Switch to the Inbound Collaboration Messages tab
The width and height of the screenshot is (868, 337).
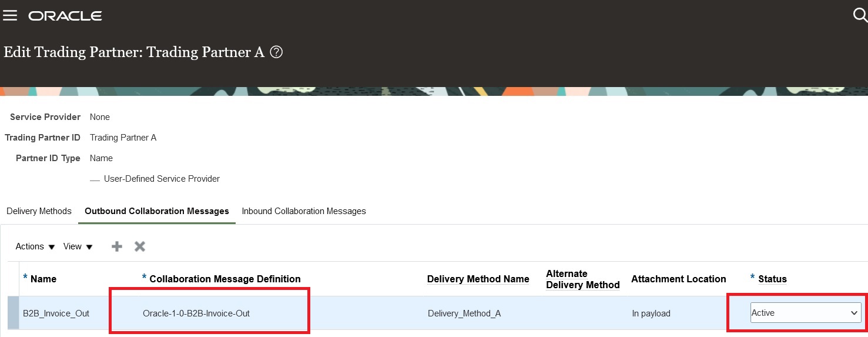tap(304, 211)
